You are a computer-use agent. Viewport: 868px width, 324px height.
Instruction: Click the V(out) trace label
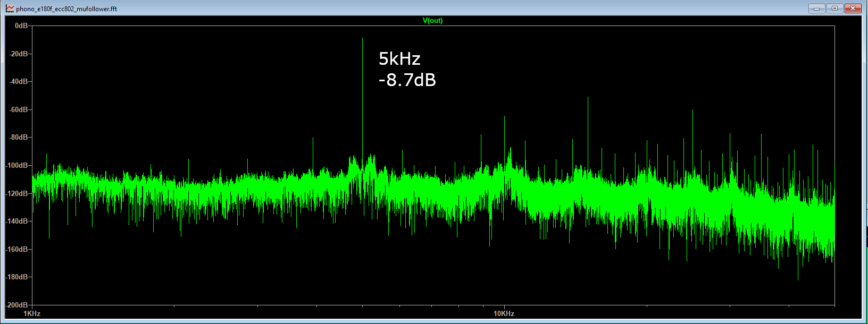(432, 21)
